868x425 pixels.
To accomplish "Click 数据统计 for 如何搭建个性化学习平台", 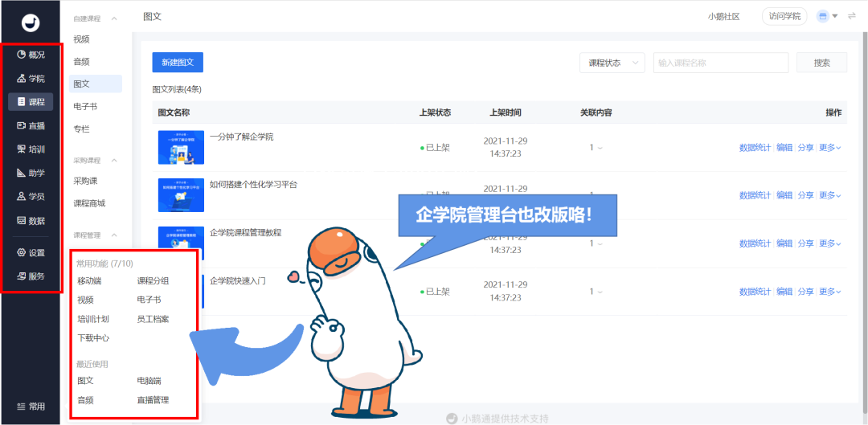I will (755, 195).
